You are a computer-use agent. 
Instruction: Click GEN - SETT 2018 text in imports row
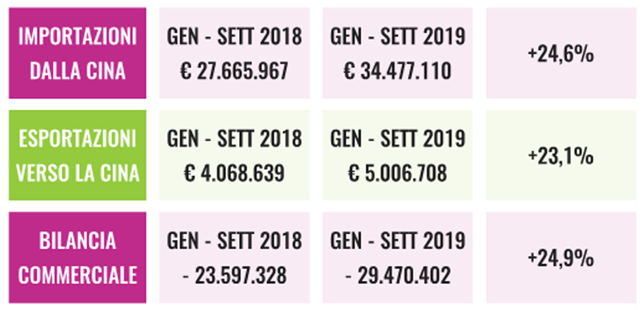pos(234,37)
